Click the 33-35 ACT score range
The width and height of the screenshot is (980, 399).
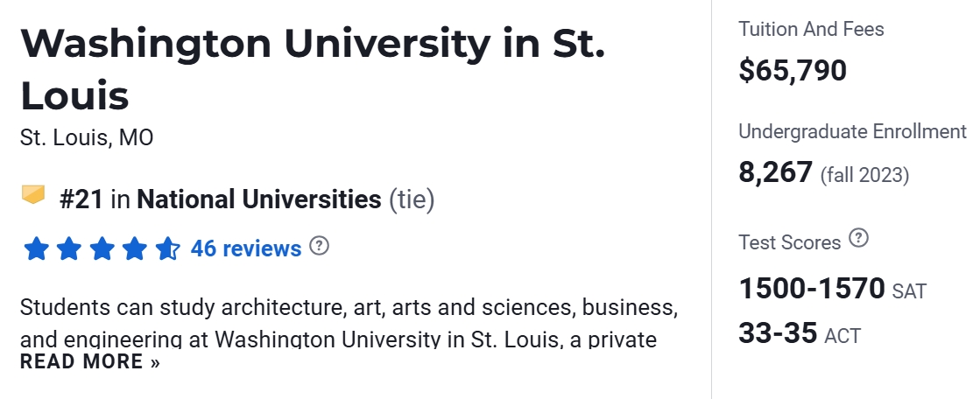[x=778, y=332]
